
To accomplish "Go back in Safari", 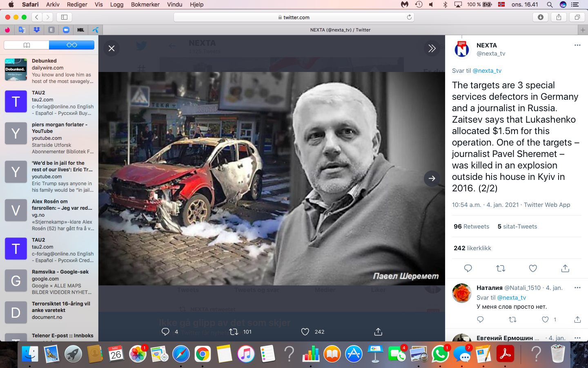I will pyautogui.click(x=37, y=17).
